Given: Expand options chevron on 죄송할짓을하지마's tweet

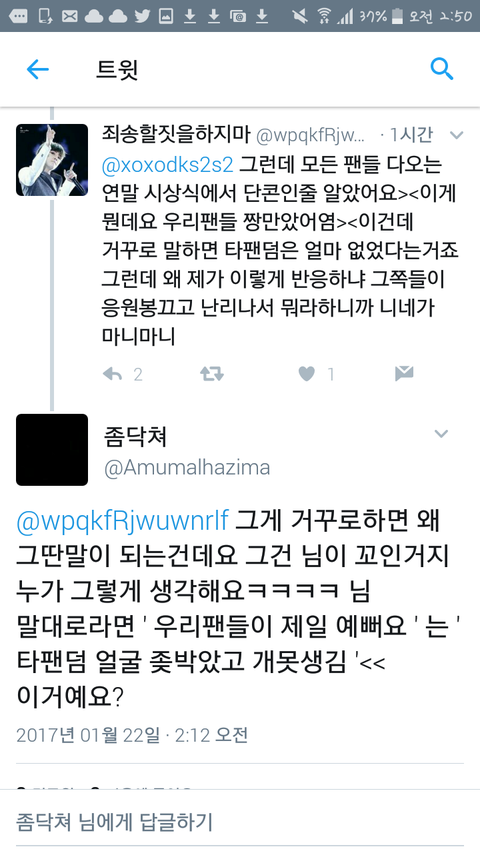Looking at the screenshot, I should pos(456,135).
